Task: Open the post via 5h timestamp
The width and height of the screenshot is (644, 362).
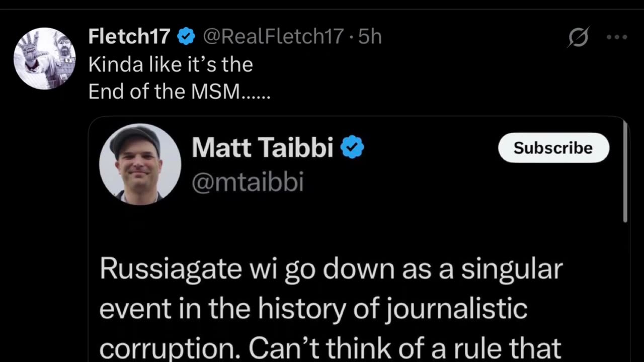Action: click(x=370, y=37)
